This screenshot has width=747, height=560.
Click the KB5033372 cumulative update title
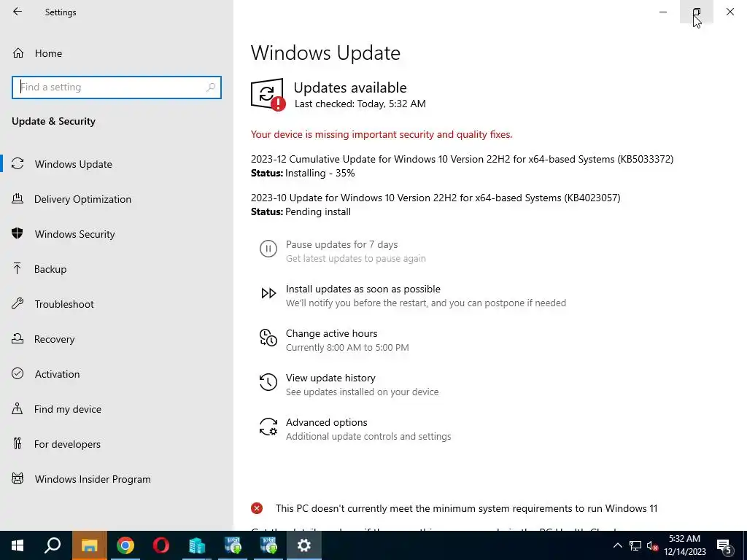coord(462,159)
